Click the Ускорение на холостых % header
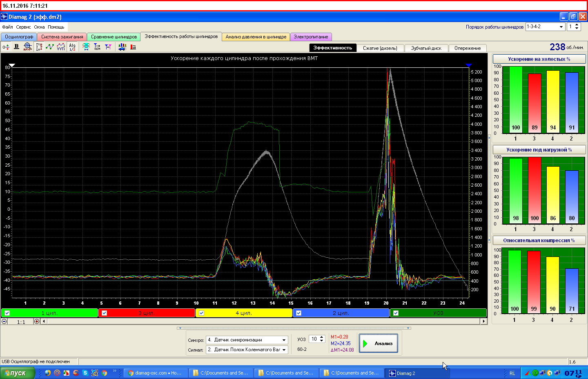This screenshot has height=379, width=588. (539, 59)
